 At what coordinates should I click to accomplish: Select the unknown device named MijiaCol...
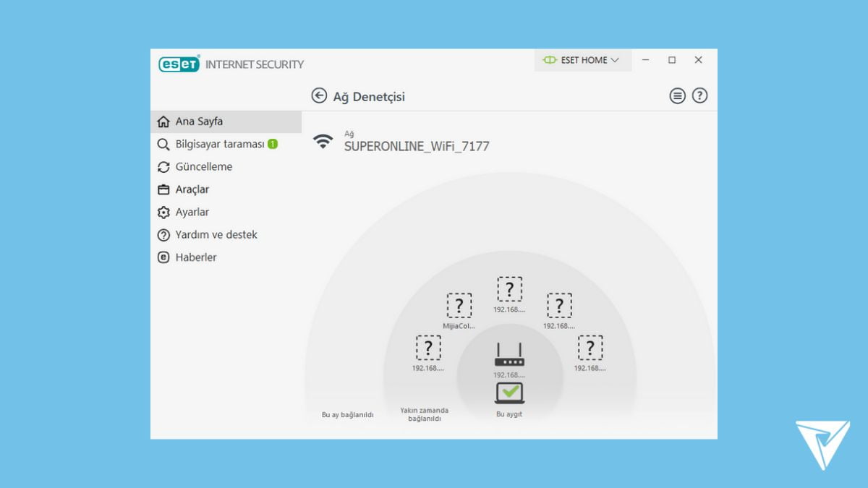[x=459, y=306]
